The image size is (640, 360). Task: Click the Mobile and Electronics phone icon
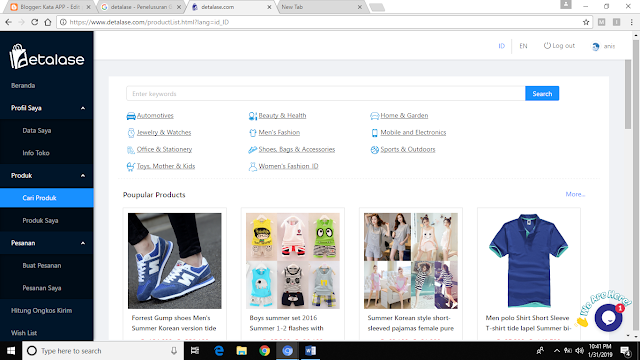pyautogui.click(x=374, y=133)
